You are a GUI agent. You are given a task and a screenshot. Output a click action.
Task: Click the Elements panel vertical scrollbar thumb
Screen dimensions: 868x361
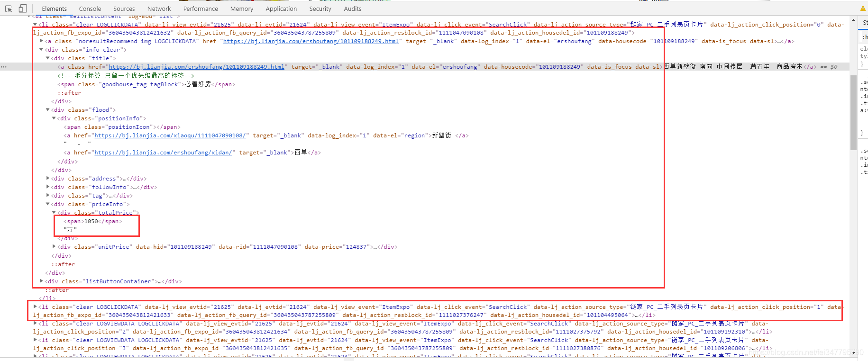853,112
